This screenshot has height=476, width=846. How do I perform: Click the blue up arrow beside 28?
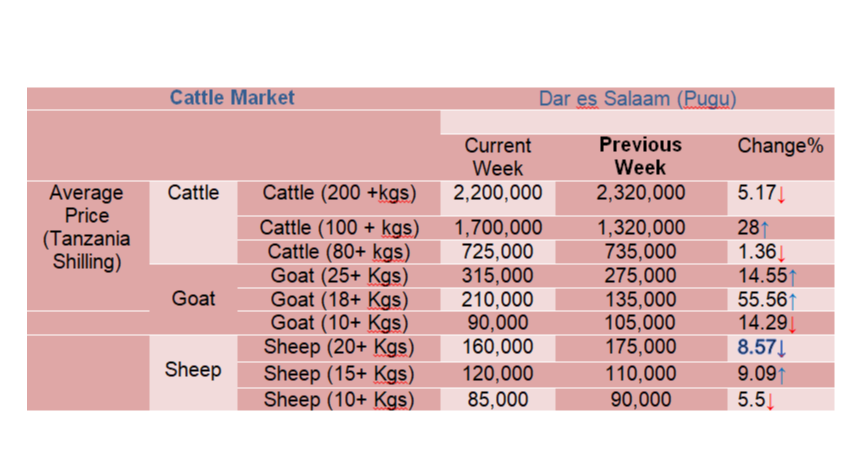coord(765,229)
